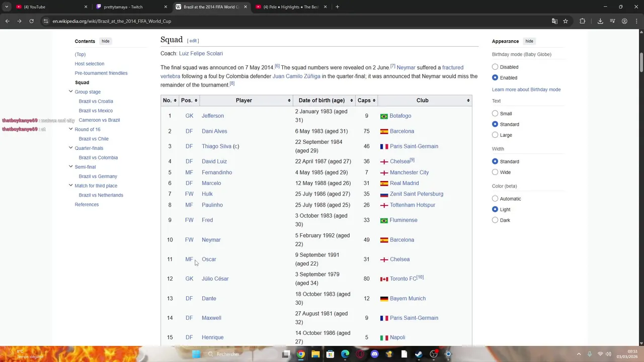Open the media controls icon
Screen dimensions: 644x362
(x=612, y=21)
